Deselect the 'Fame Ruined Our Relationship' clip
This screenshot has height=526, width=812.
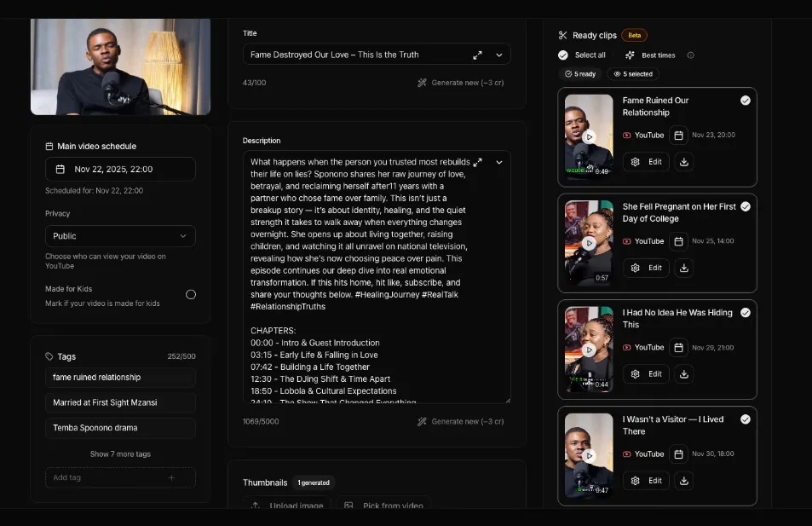(746, 101)
